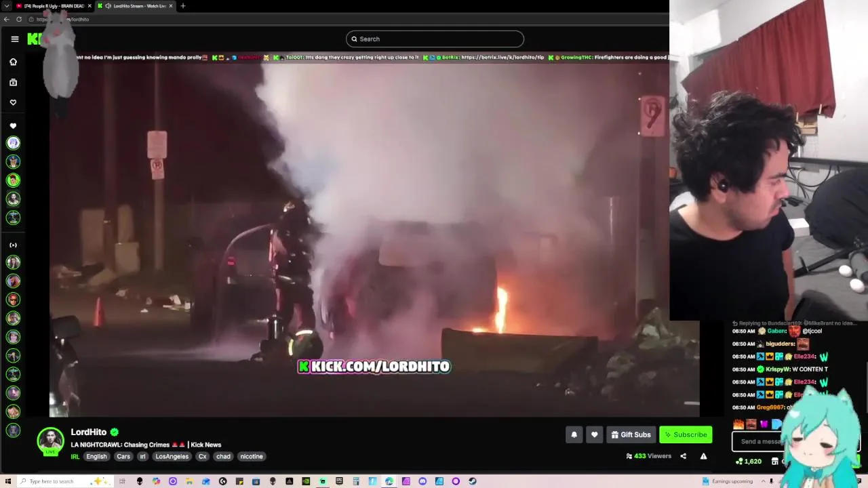
Task: Click the site info icon in address bar
Action: click(31, 19)
